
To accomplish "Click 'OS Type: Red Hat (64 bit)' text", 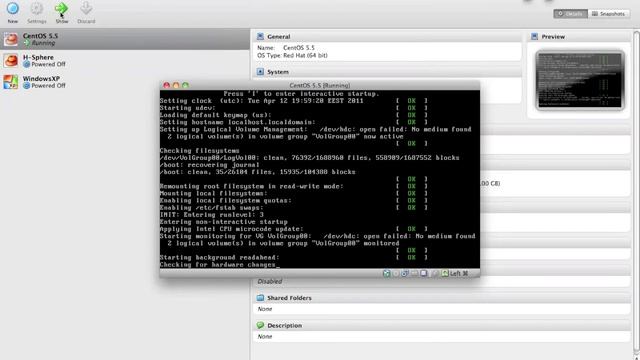I will (292, 55).
